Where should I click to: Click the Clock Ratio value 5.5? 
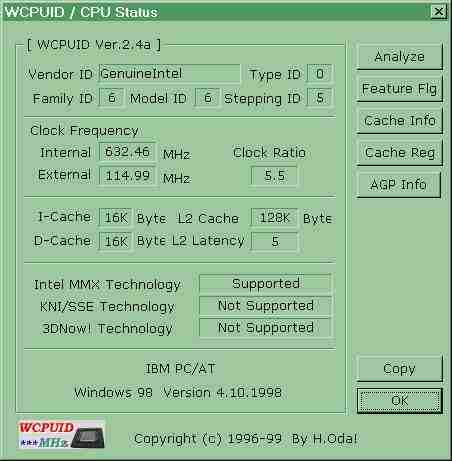point(274,176)
